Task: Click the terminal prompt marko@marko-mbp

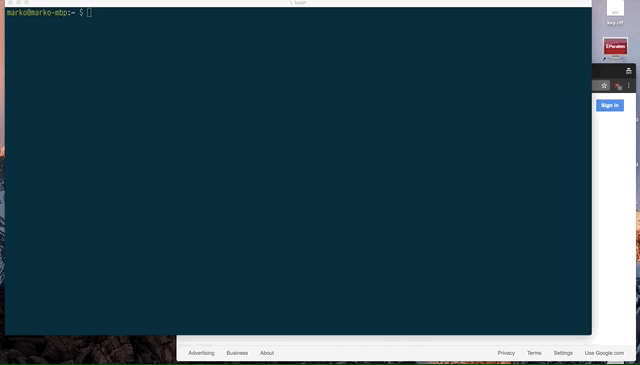Action: pyautogui.click(x=37, y=13)
